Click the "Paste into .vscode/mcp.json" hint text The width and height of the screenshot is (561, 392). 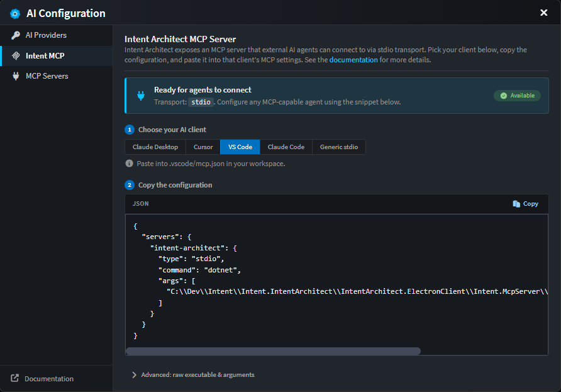[x=211, y=164]
